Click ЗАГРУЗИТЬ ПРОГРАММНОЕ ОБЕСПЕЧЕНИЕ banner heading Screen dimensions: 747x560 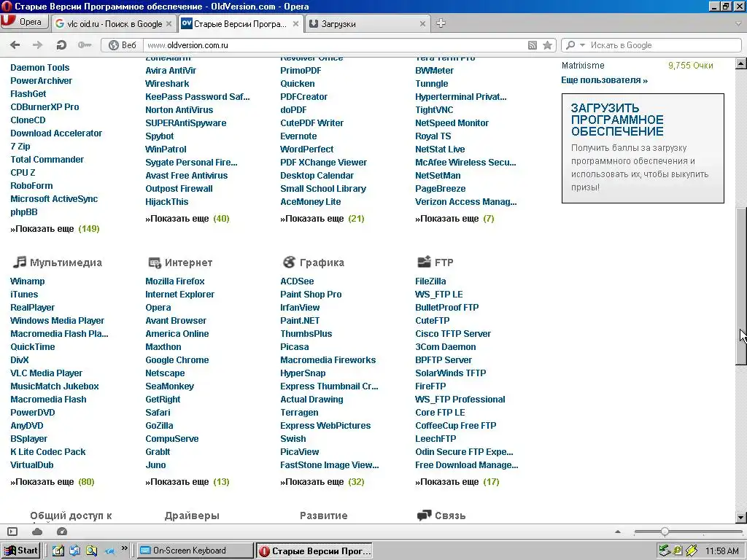point(617,120)
